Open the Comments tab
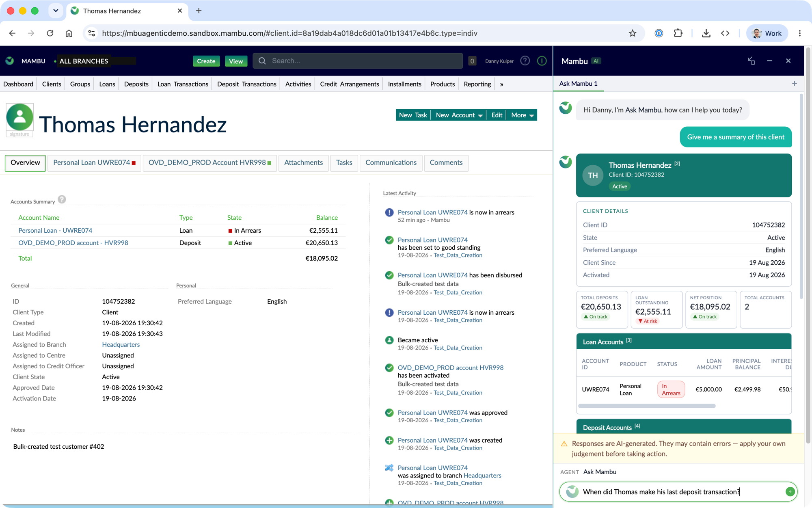Viewport: 812px width, 508px height. pos(446,163)
